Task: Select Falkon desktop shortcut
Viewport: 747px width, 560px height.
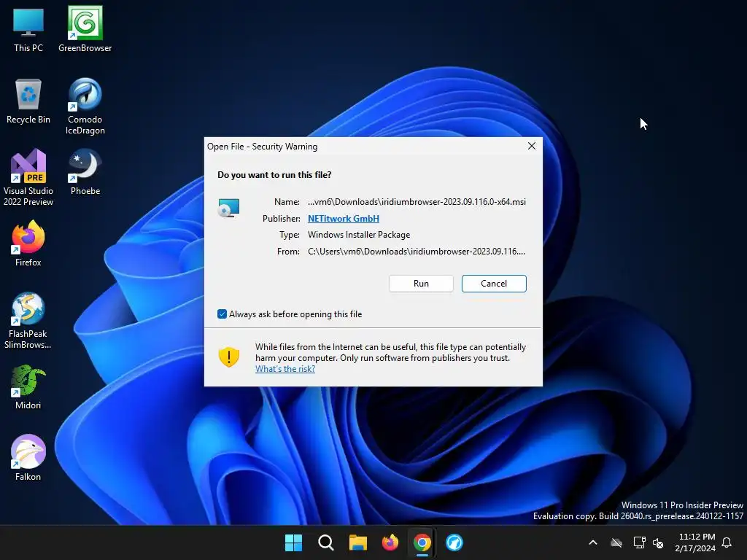Action: pos(28,458)
